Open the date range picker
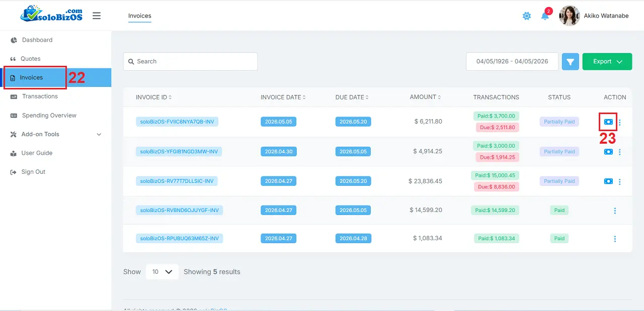 point(512,61)
